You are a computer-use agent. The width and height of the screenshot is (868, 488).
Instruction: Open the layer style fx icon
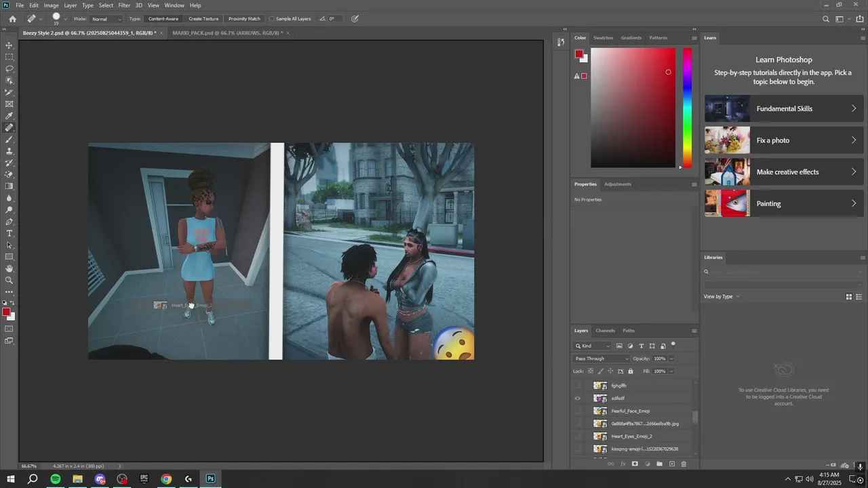coord(623,464)
